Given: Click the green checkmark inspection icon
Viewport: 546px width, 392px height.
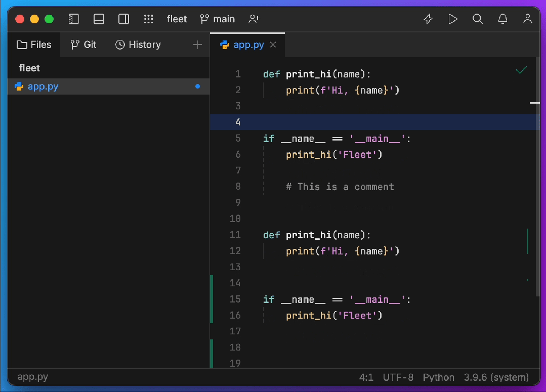Looking at the screenshot, I should coord(521,70).
